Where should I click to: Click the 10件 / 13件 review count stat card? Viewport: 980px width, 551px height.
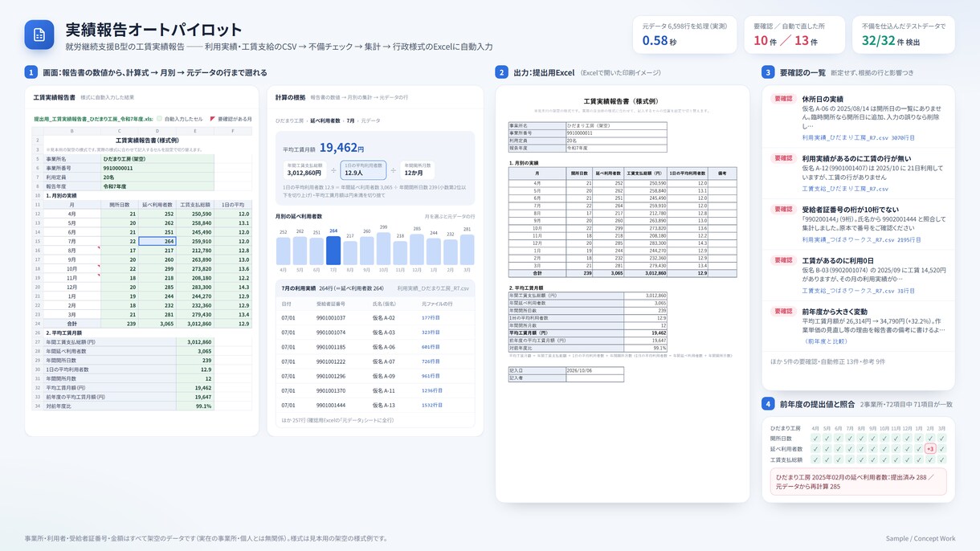794,35
